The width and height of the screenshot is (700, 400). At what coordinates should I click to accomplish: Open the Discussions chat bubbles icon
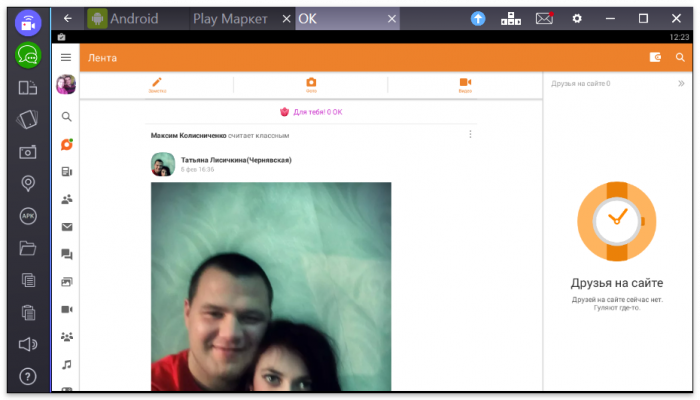click(x=67, y=255)
